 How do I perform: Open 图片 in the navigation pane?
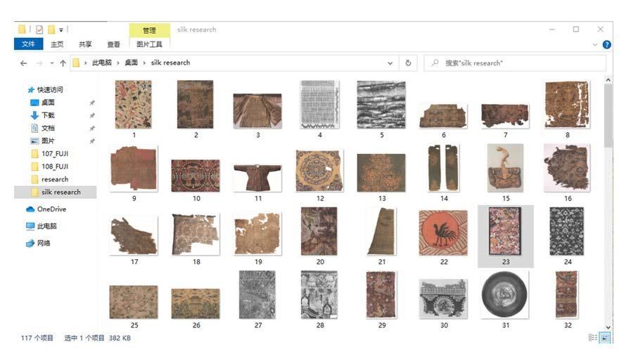48,141
